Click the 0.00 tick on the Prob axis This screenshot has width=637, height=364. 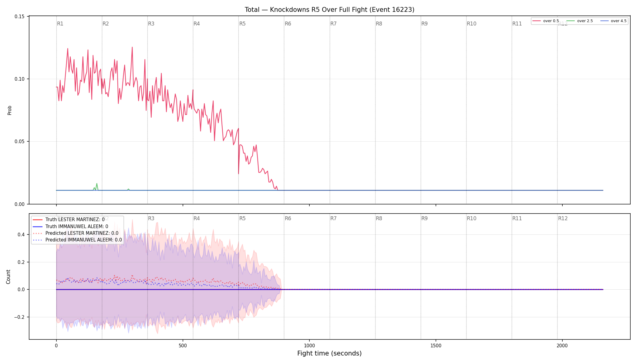(20, 204)
